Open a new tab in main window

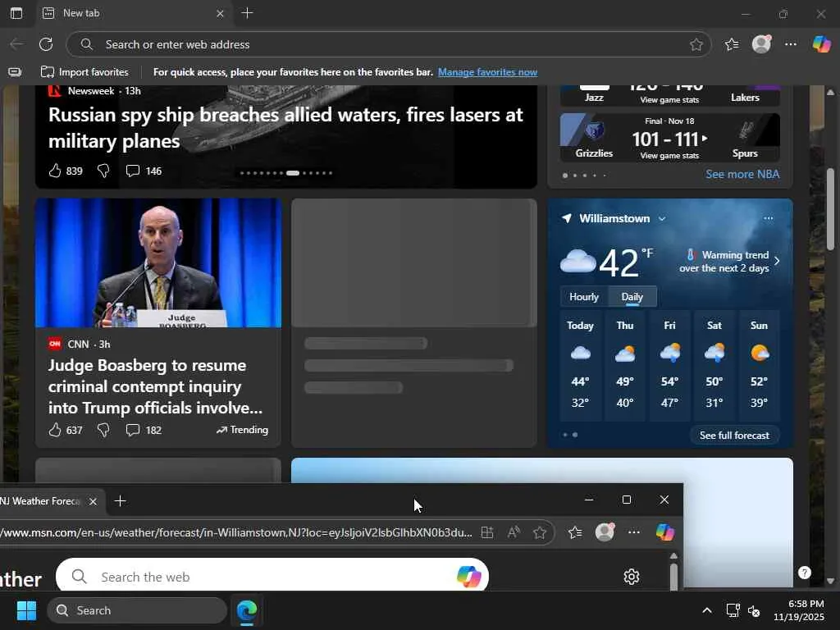[x=247, y=13]
